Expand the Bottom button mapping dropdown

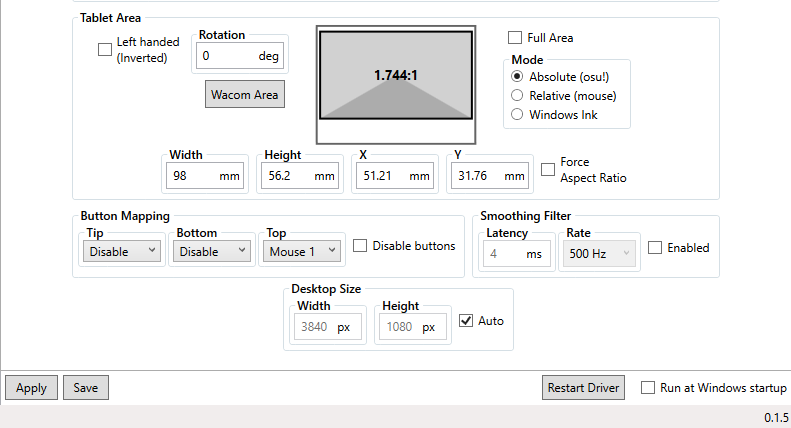coord(211,252)
